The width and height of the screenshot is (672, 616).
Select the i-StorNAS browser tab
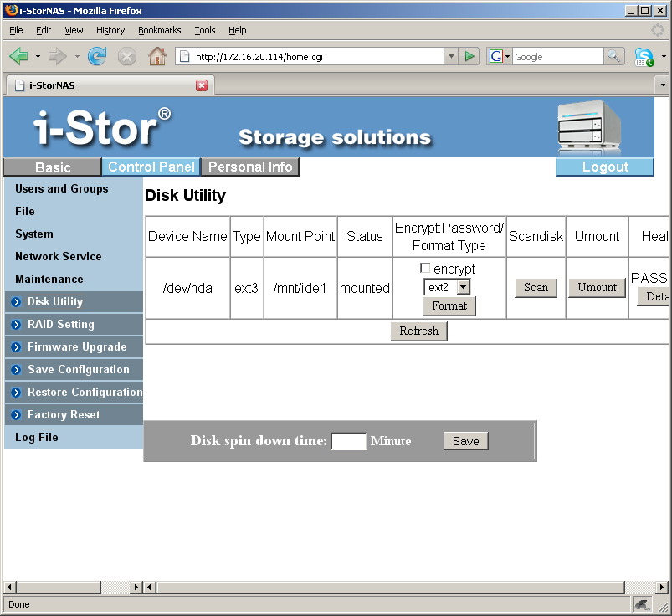(110, 85)
